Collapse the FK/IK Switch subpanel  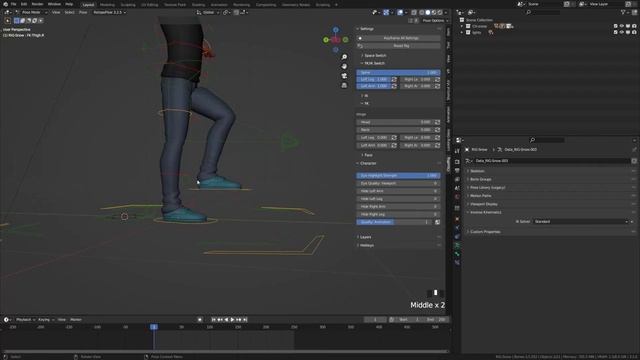373,63
